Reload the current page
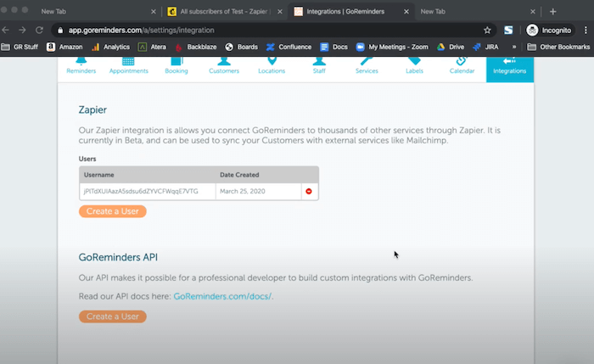This screenshot has width=594, height=364. point(39,30)
